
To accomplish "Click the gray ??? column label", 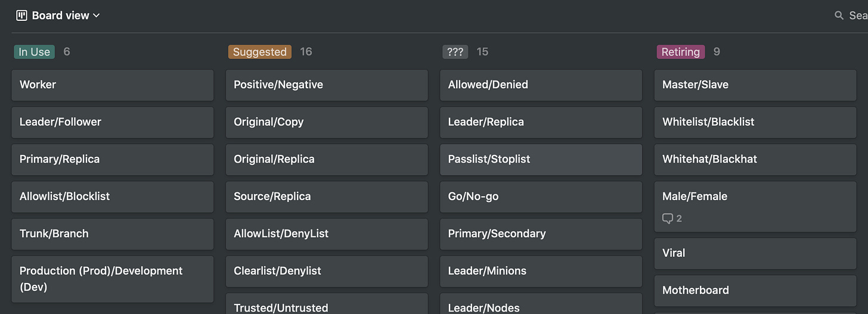I will [455, 52].
